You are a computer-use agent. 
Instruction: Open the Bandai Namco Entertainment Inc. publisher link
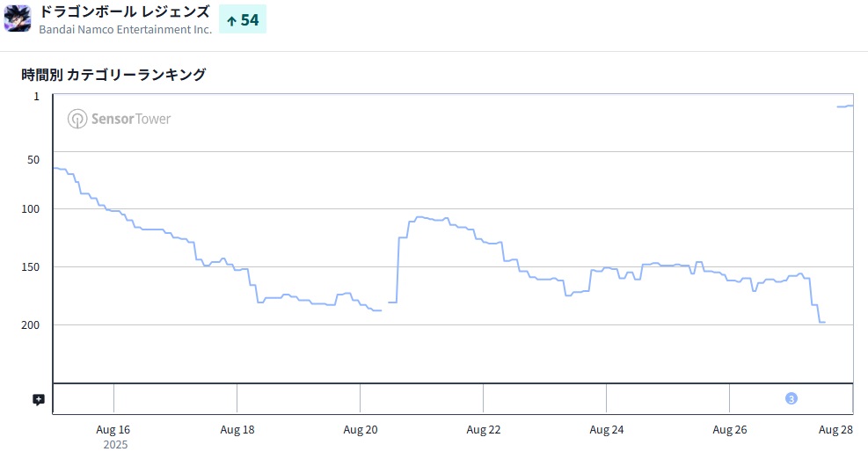(125, 29)
